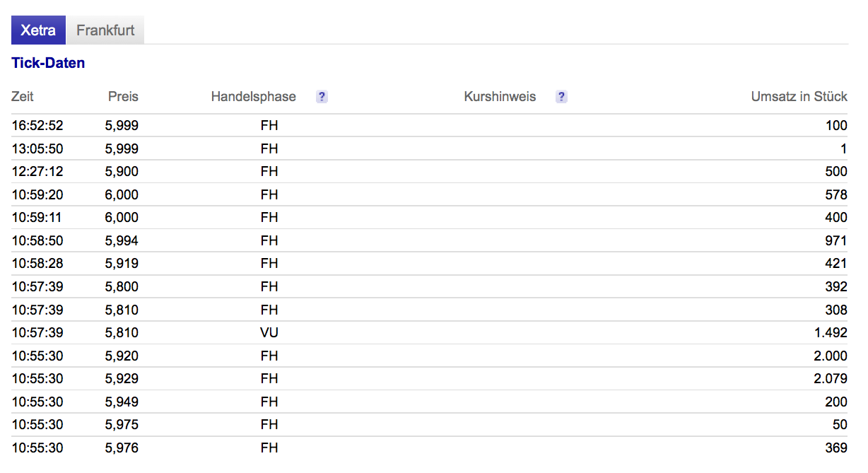Viewport: 868px width, 473px height.
Task: Select the 1.492 volume value
Action: click(x=831, y=332)
